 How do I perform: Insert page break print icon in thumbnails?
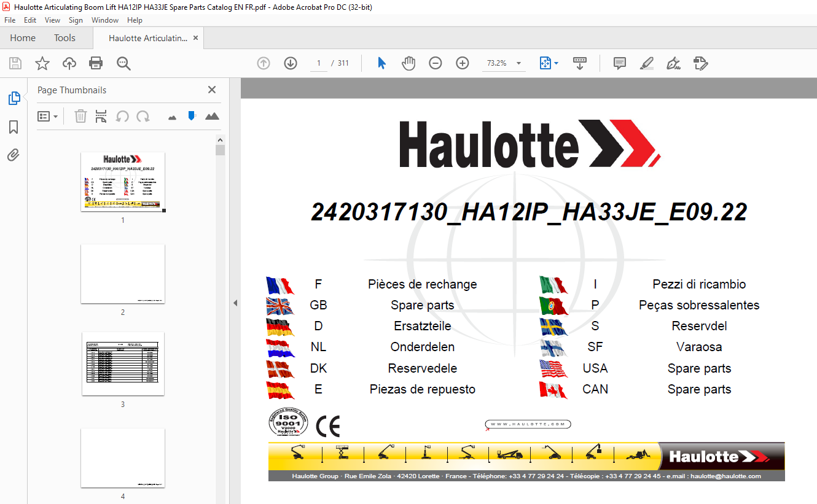click(101, 116)
